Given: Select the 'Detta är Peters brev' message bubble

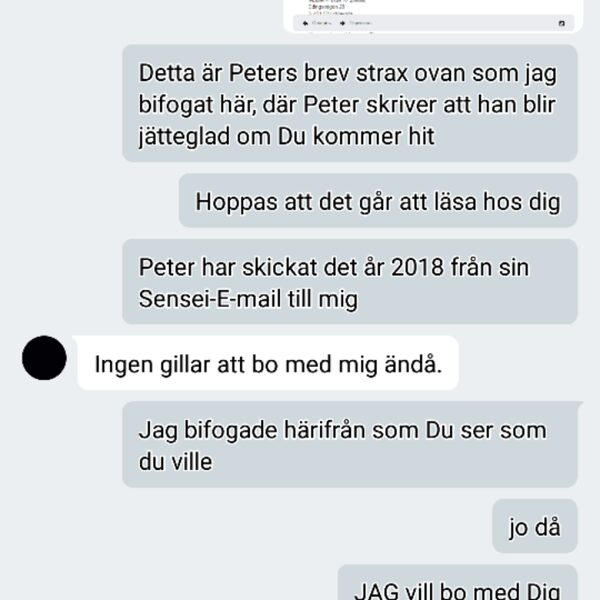Looking at the screenshot, I should tap(350, 103).
